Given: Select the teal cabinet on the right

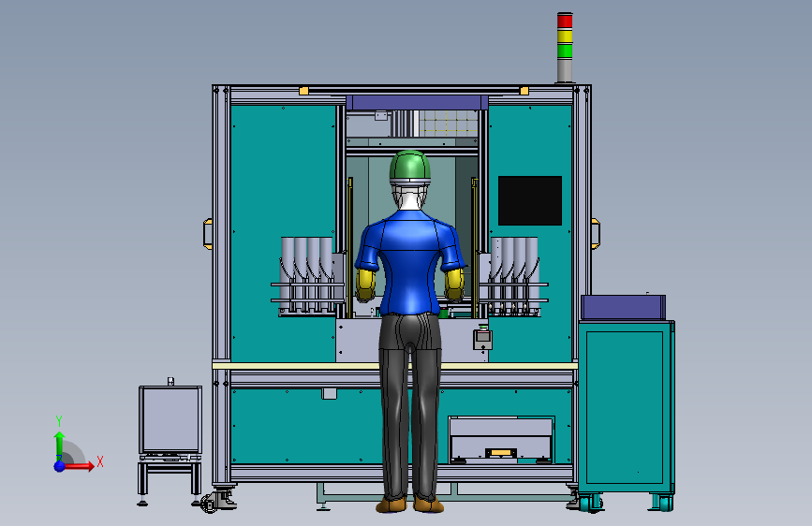Looking at the screenshot, I should [x=626, y=408].
